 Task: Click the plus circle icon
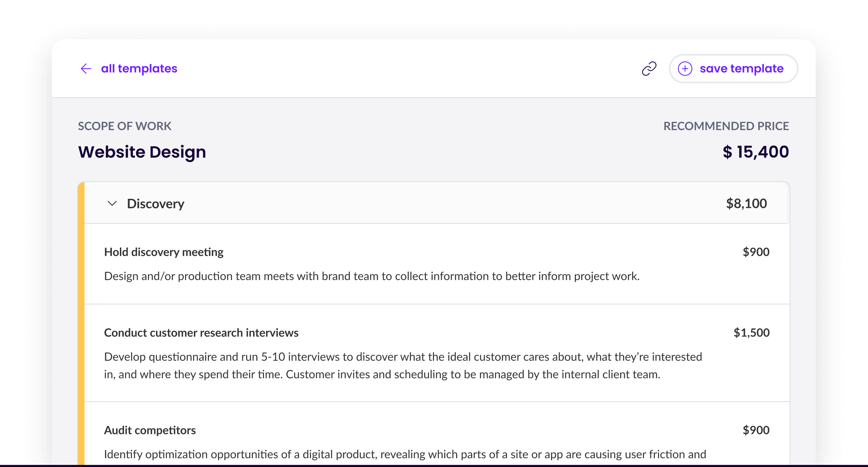pos(685,69)
